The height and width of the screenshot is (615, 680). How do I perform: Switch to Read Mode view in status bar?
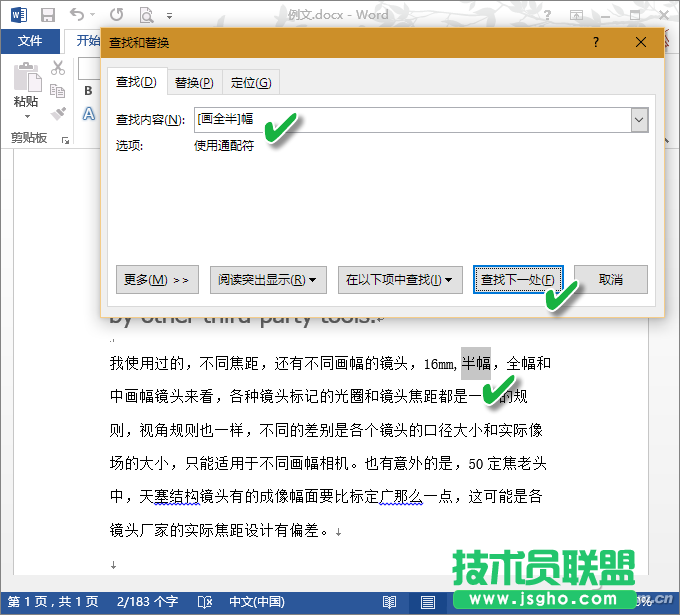click(388, 602)
